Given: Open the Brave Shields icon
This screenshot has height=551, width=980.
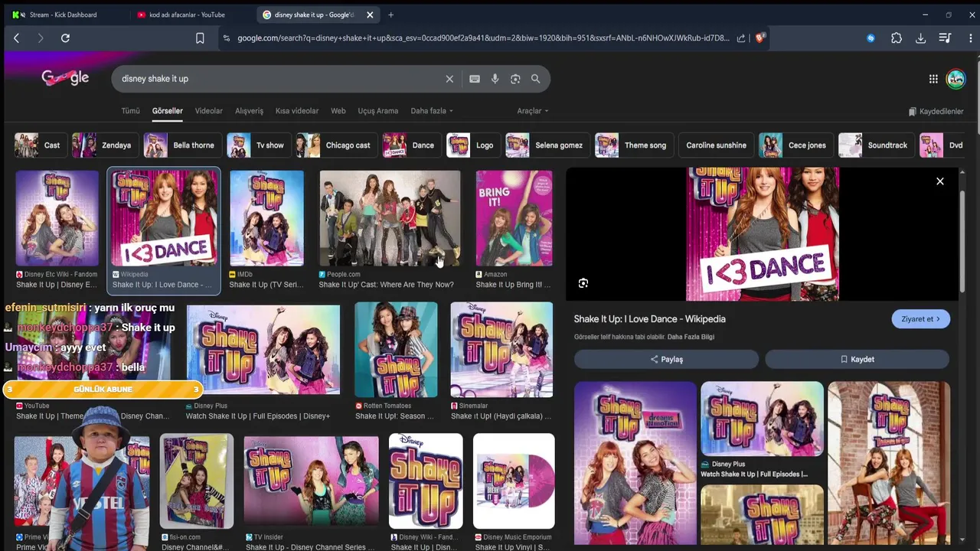Looking at the screenshot, I should click(760, 37).
